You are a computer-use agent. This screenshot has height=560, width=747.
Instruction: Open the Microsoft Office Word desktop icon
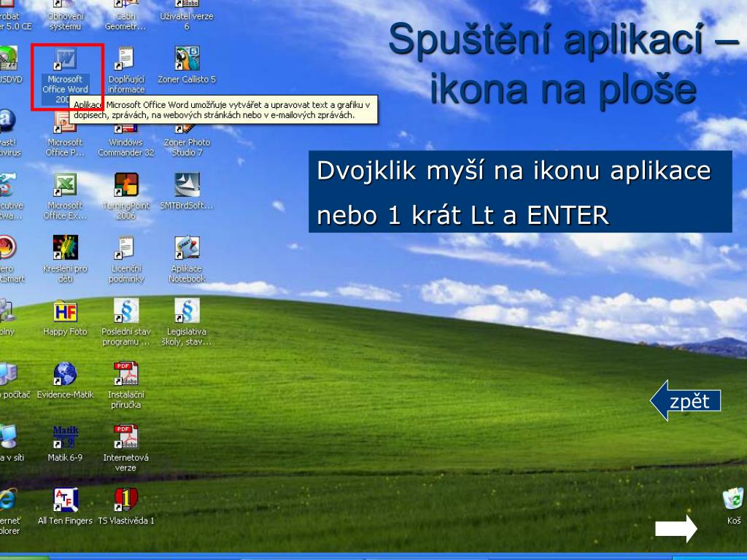65,60
